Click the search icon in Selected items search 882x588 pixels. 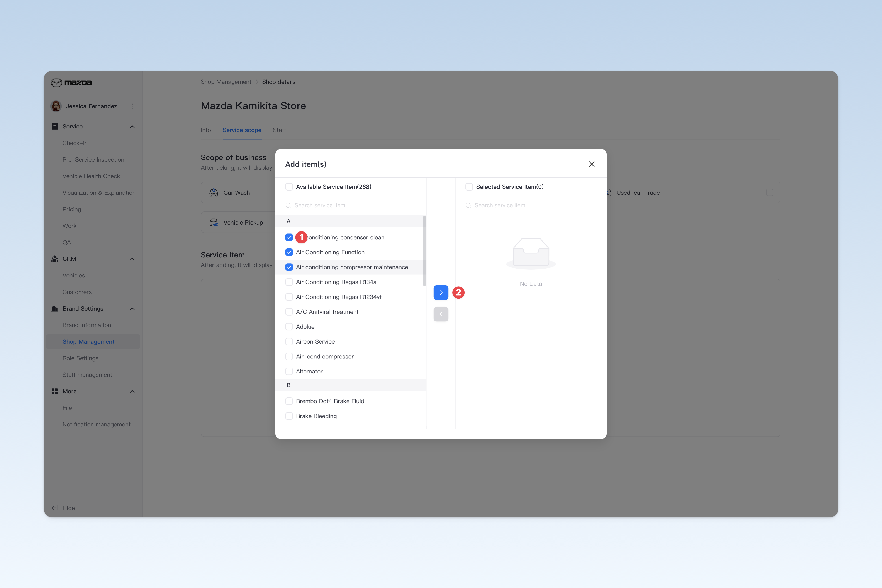(468, 206)
